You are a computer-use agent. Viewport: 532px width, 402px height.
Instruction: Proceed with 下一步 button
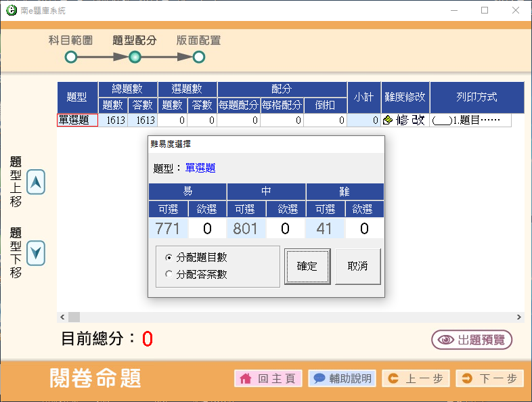pyautogui.click(x=489, y=378)
